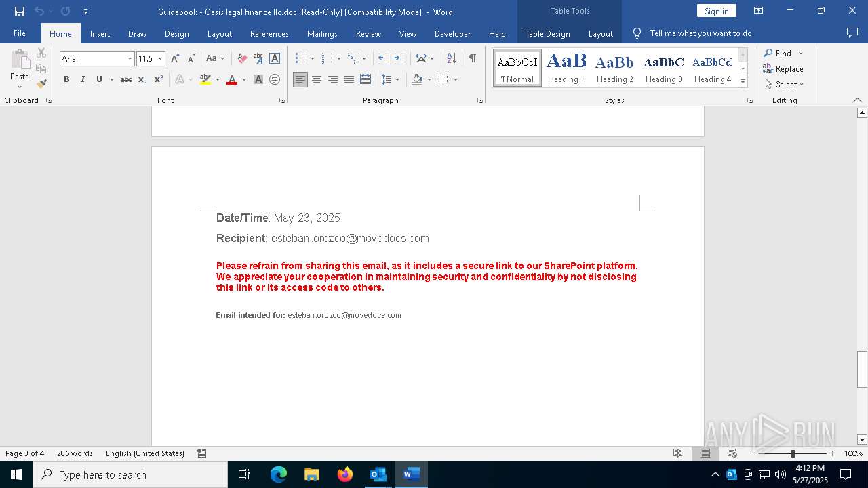Open Microsoft Edge from the taskbar
The image size is (868, 488).
[x=279, y=474]
